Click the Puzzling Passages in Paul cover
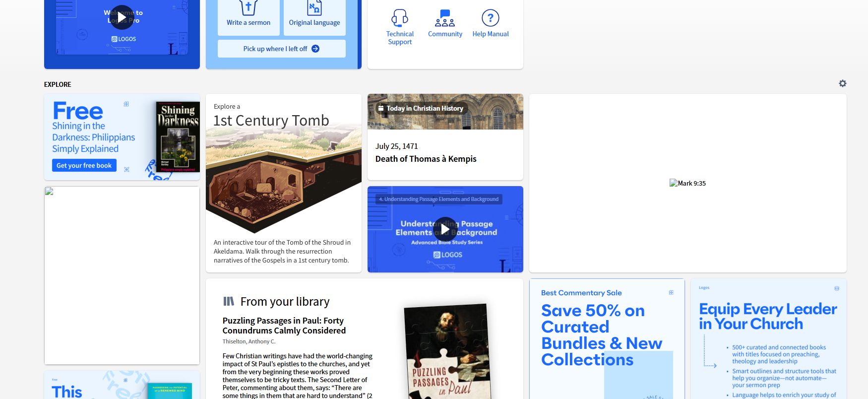 [448, 351]
